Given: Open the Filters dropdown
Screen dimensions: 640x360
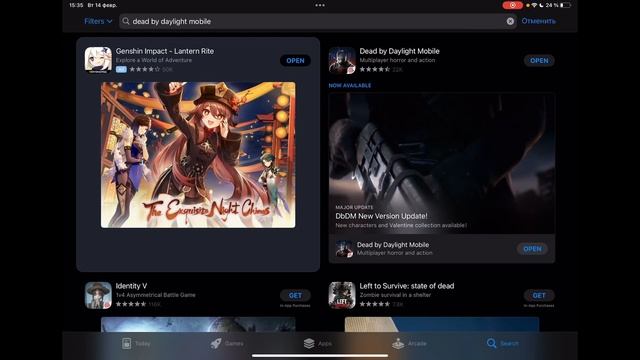Looking at the screenshot, I should click(98, 21).
